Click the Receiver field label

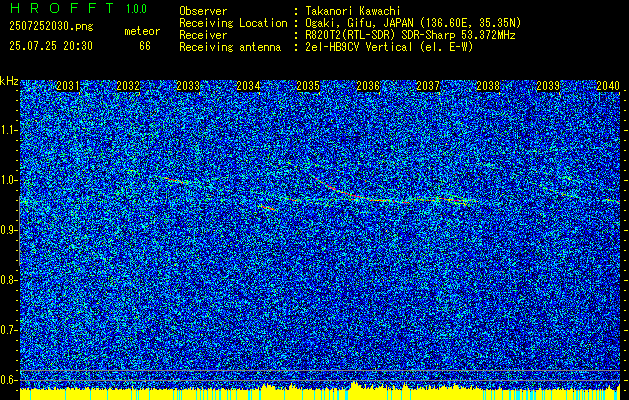(203, 35)
